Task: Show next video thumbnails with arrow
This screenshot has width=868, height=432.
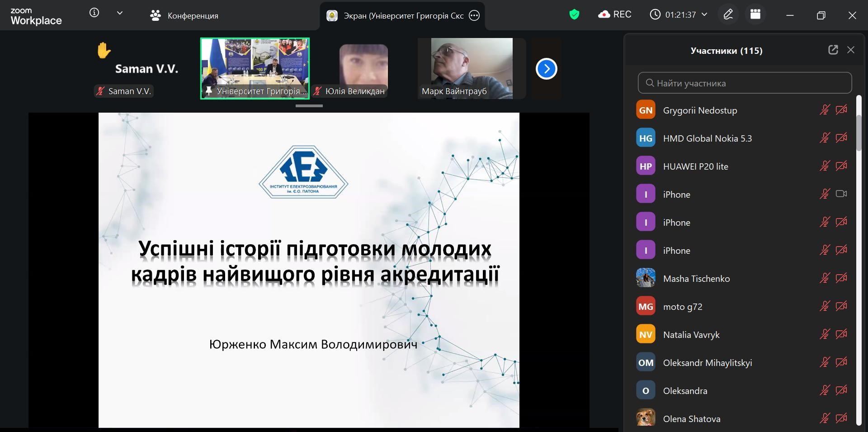Action: pos(546,69)
